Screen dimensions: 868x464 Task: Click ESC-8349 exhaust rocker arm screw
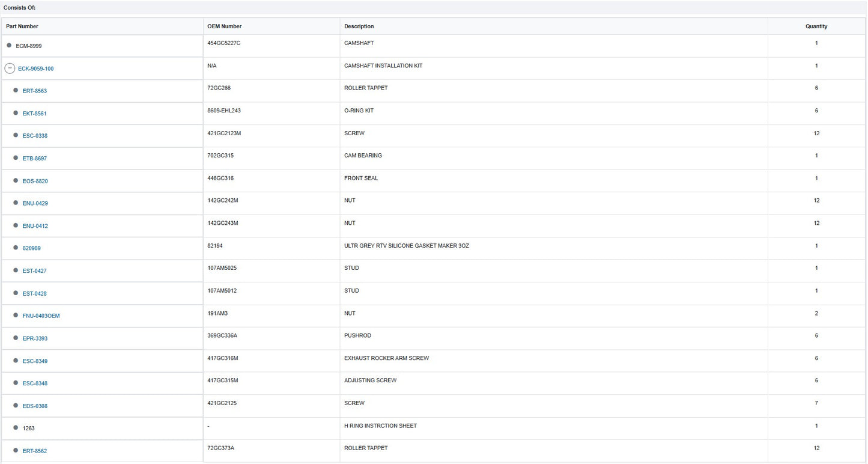tap(35, 361)
